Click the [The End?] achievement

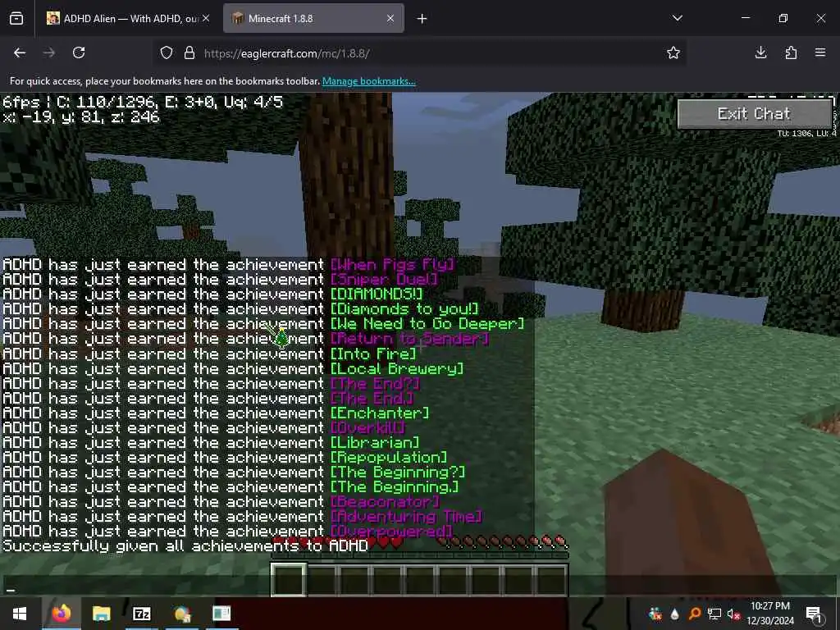[375, 384]
